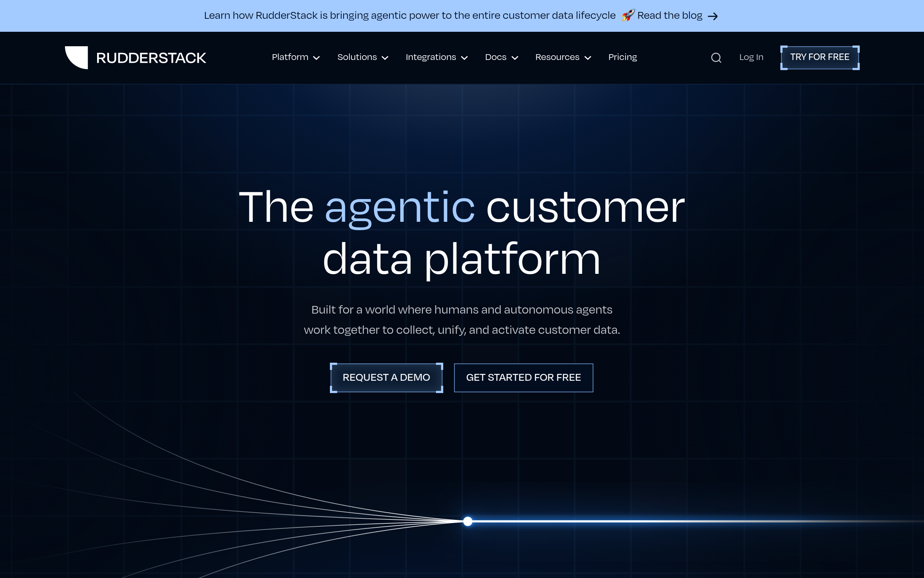Click the TRY FOR FREE button

[820, 57]
